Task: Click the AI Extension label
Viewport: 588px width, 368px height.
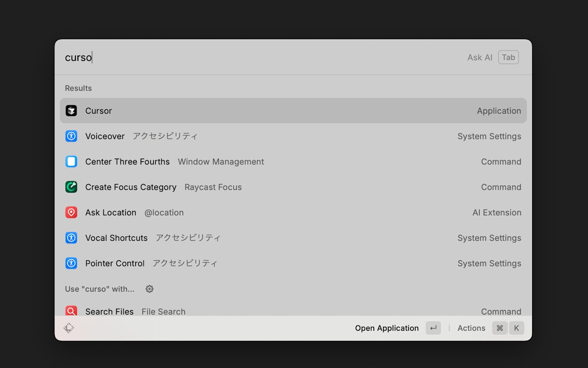Action: click(497, 212)
